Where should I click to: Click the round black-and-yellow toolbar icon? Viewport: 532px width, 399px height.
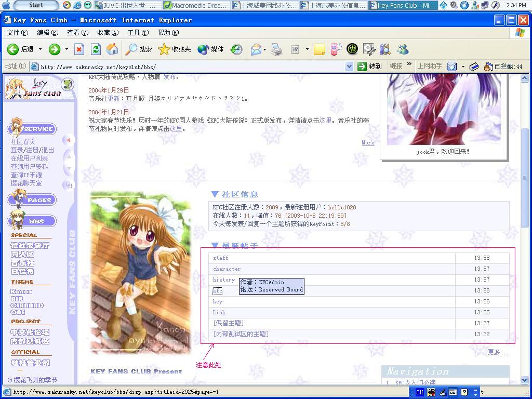tap(352, 49)
